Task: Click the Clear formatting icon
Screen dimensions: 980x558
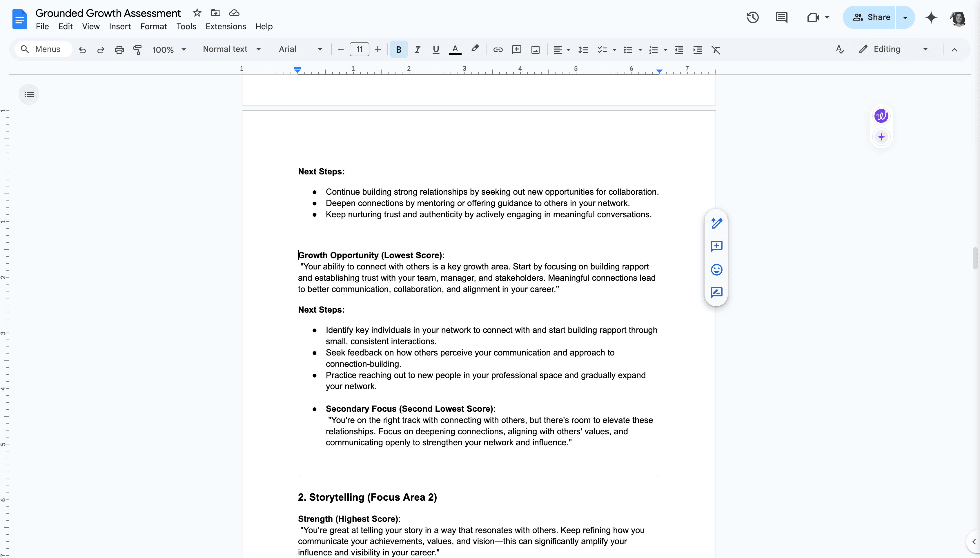Action: (x=716, y=50)
